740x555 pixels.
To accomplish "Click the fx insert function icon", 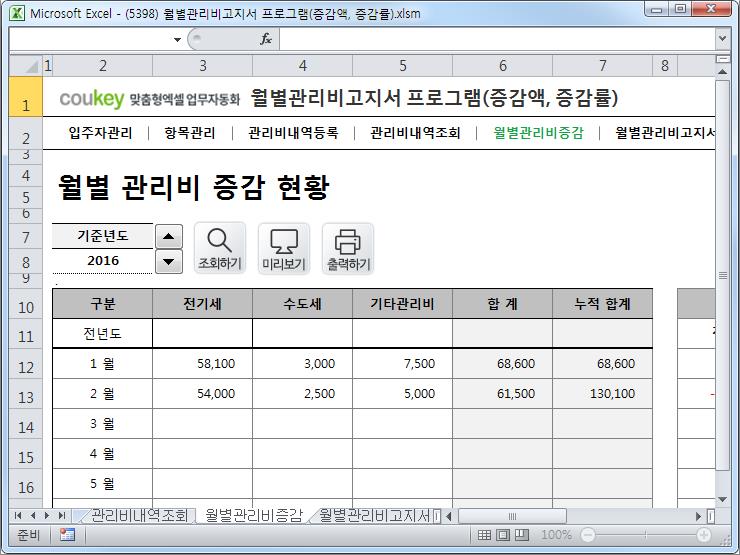I will [266, 39].
